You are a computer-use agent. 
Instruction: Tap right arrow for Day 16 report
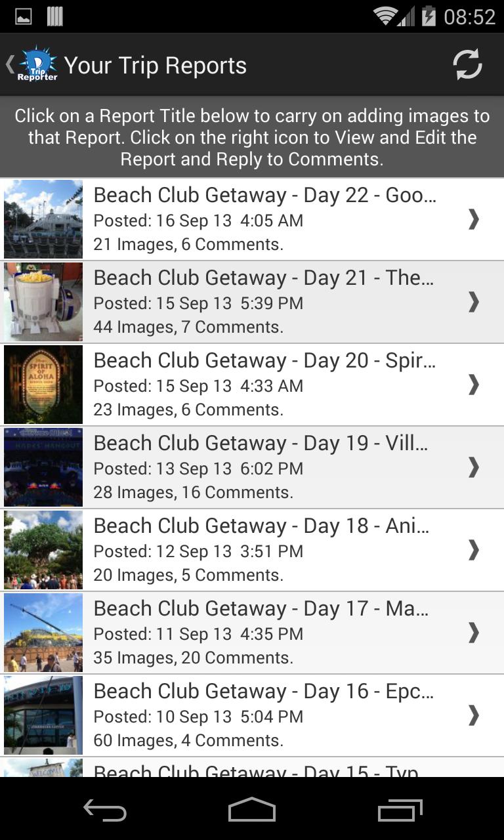[473, 715]
